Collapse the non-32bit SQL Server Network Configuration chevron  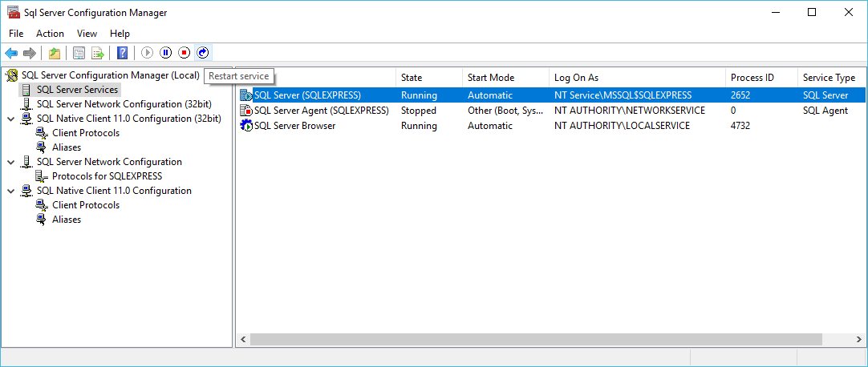[x=11, y=162]
